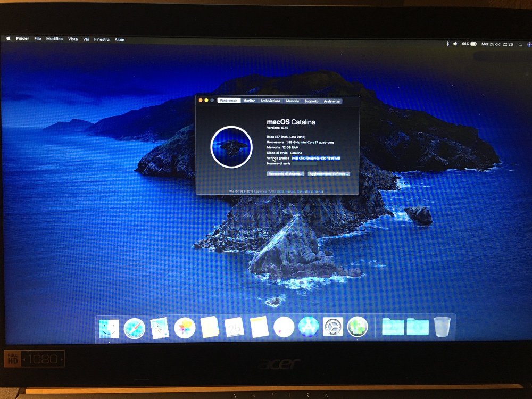Switch to the Archiviazione tab

pyautogui.click(x=270, y=101)
